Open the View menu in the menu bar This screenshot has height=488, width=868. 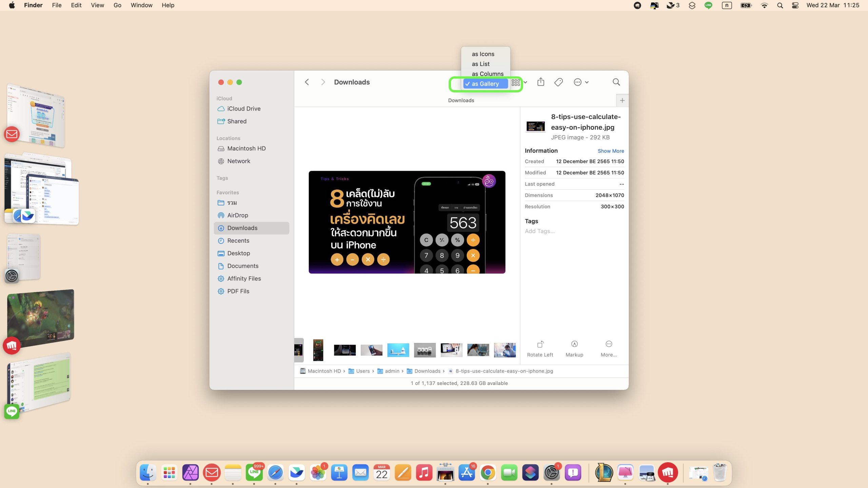(97, 5)
